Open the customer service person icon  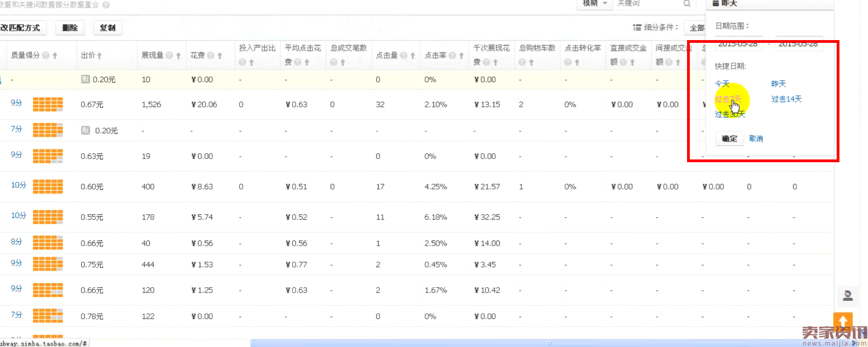click(848, 295)
